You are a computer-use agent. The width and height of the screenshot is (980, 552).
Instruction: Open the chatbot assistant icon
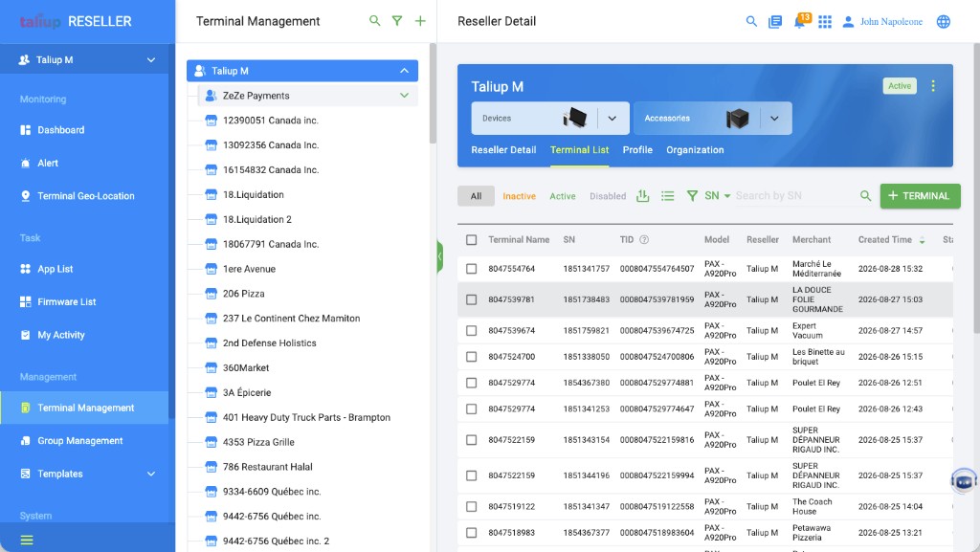[x=964, y=481]
